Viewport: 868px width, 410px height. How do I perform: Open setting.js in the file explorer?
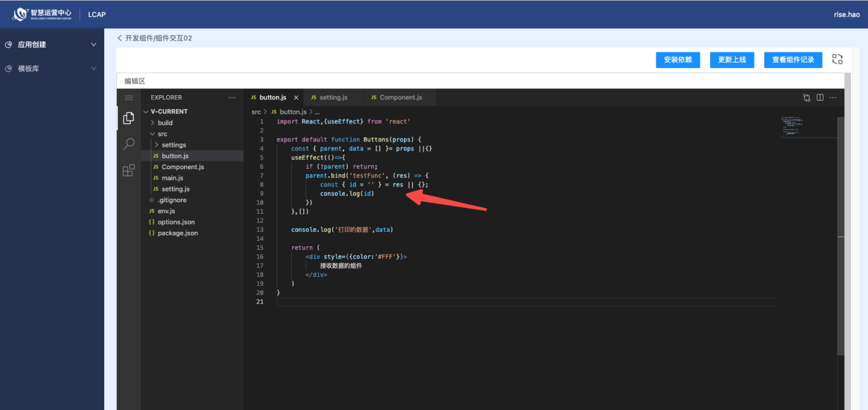[x=192, y=189]
